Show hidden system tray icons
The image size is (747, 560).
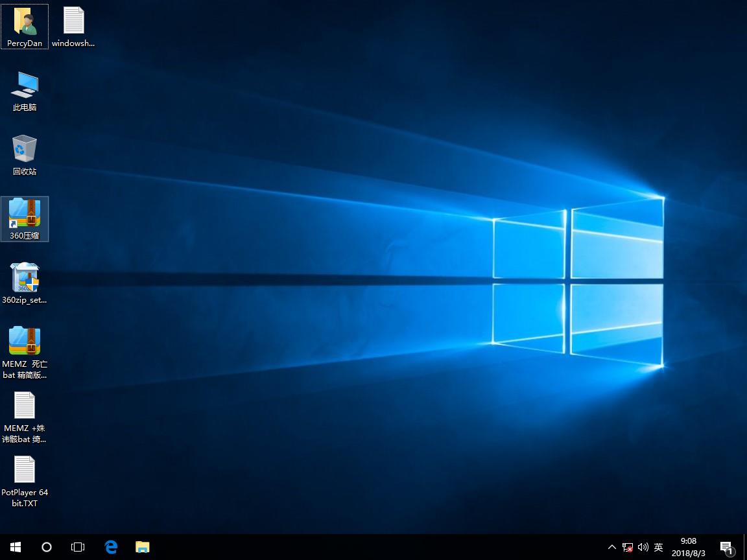[612, 547]
